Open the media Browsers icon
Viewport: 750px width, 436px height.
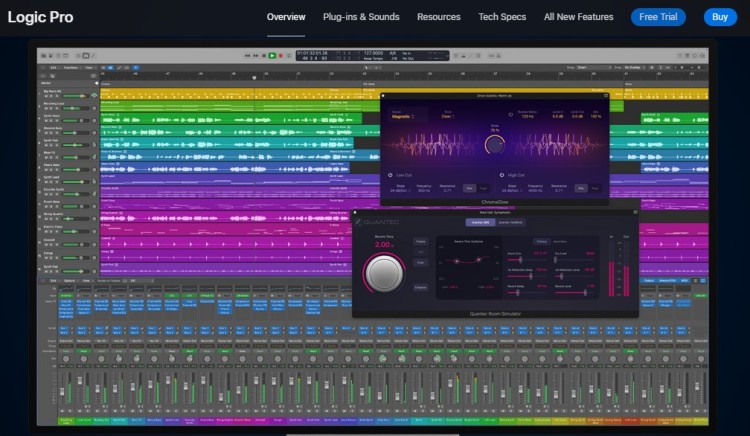(702, 55)
